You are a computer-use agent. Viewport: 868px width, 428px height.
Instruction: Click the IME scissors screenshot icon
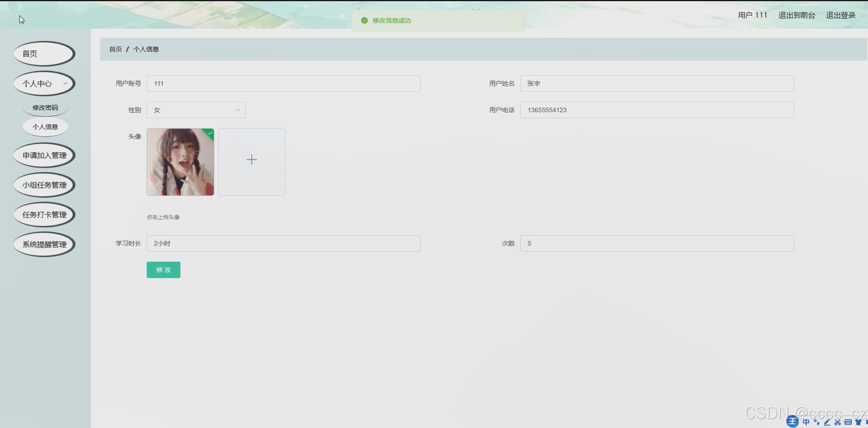point(838,422)
